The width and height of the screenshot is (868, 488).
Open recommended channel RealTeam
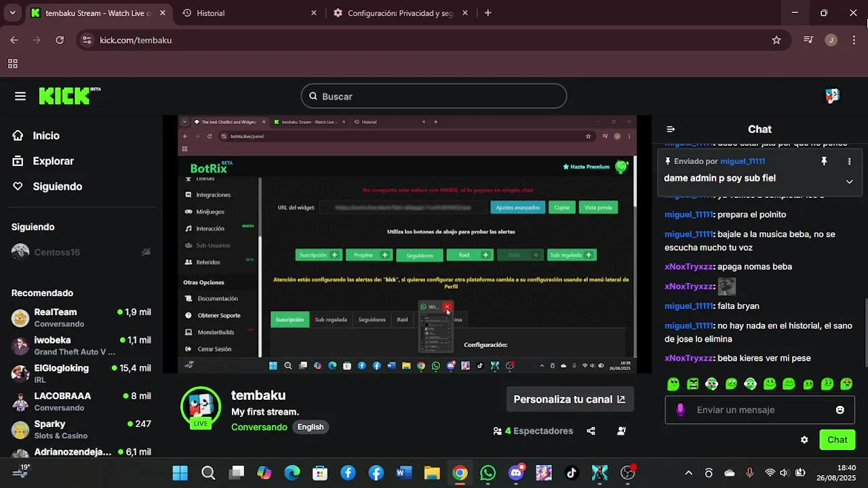point(81,317)
